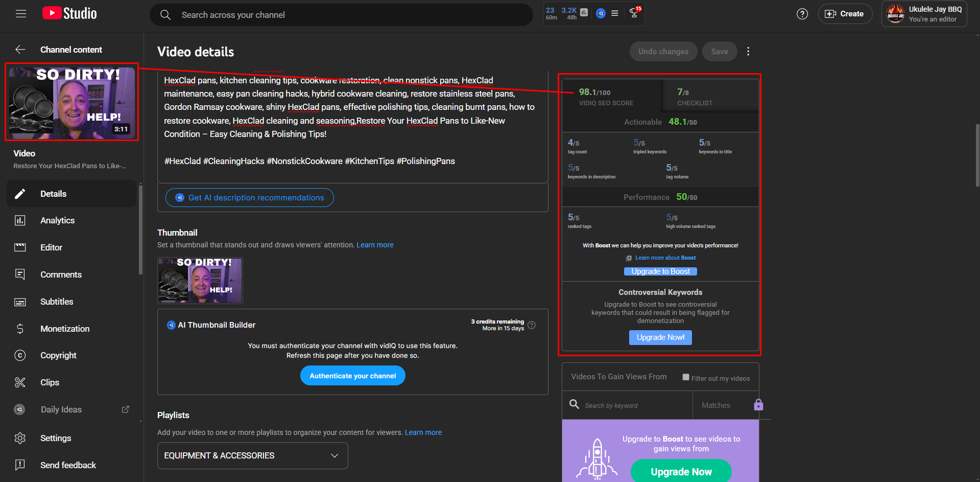Click the Editor clapperboard icon
Viewport: 980px width, 482px height.
[20, 247]
